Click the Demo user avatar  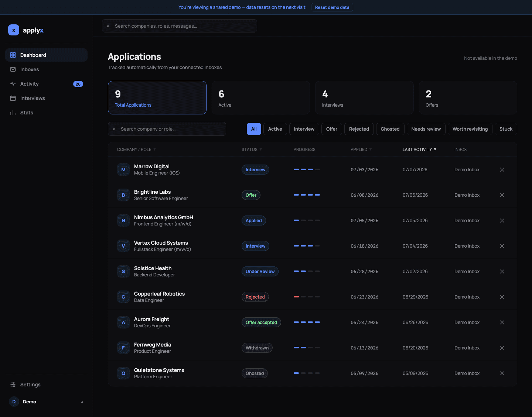(x=14, y=402)
